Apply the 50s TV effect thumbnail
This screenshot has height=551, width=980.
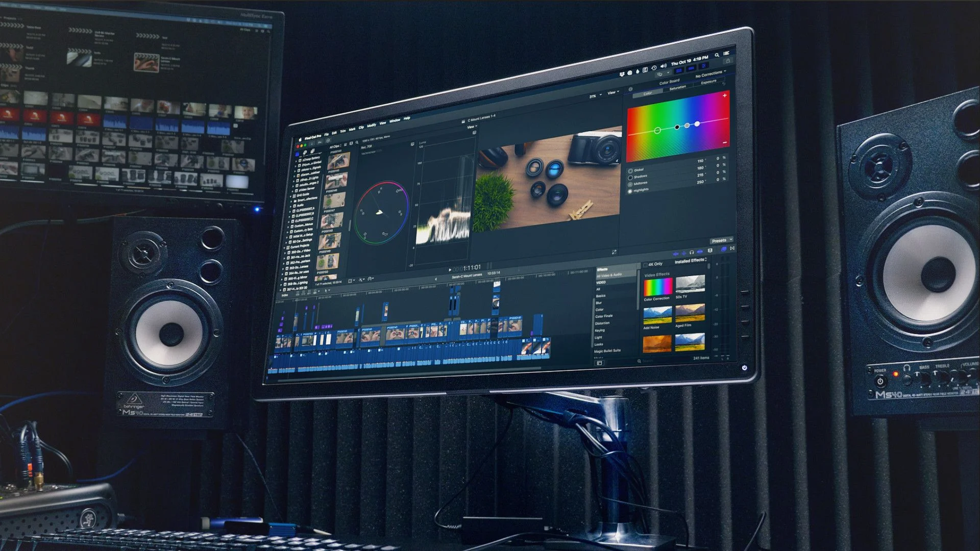tap(690, 284)
